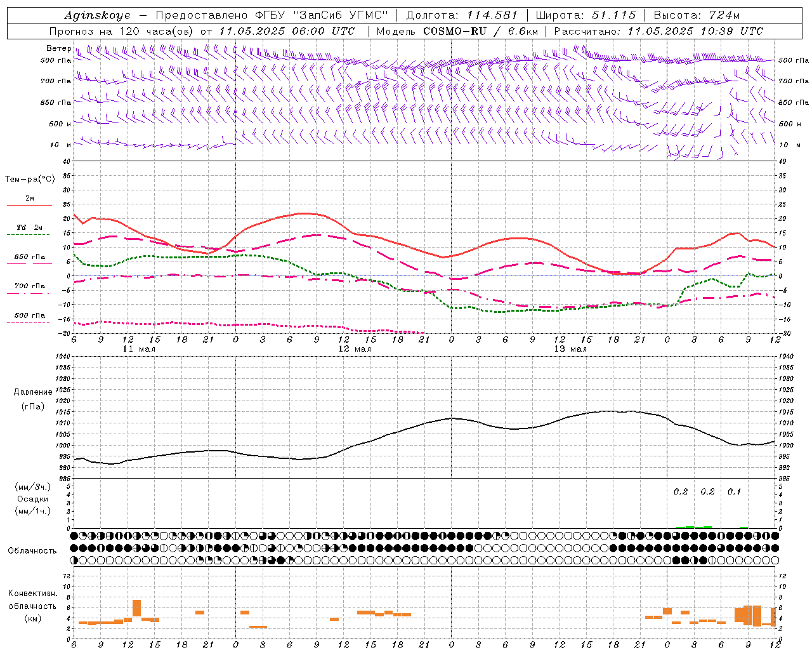Click the 12 мая date label
The width and height of the screenshot is (812, 650).
click(355, 349)
